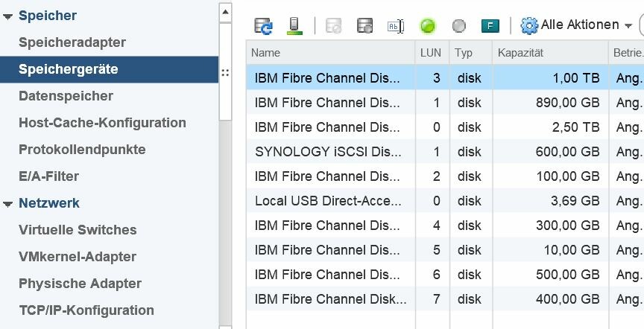Collapse the Speicher section

coord(7,16)
